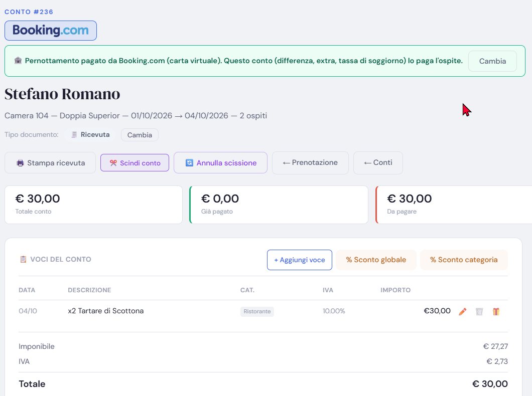This screenshot has height=396, width=532.
Task: Open the Booking.com logo badge
Action: click(51, 31)
